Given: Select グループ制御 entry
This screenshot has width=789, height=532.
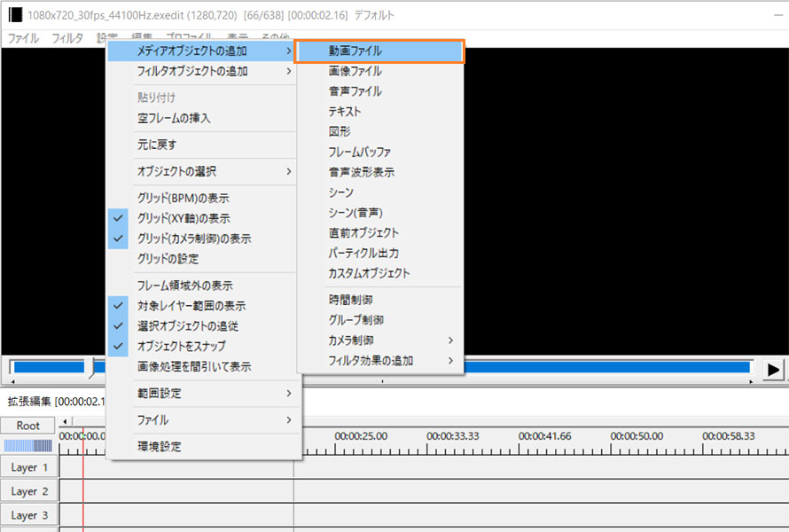Looking at the screenshot, I should 379,320.
